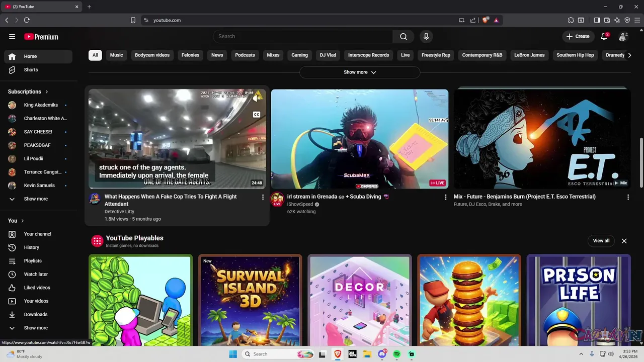The image size is (644, 362).
Task: Open Spotify from the taskbar
Action: coord(396,354)
